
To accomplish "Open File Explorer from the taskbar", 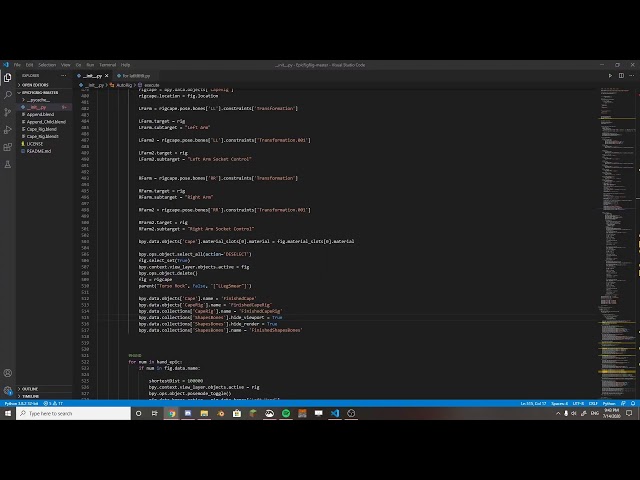I will coord(204,413).
